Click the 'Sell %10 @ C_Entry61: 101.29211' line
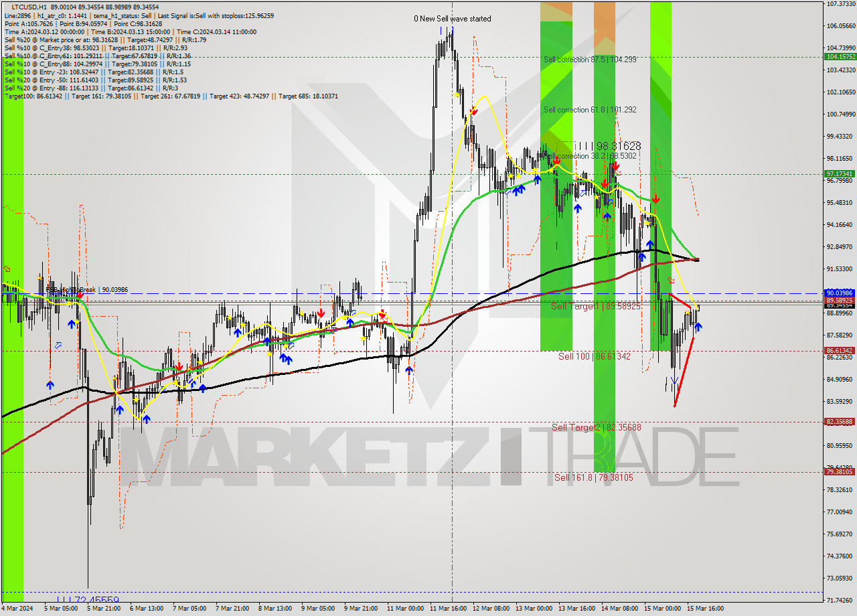 click(98, 56)
